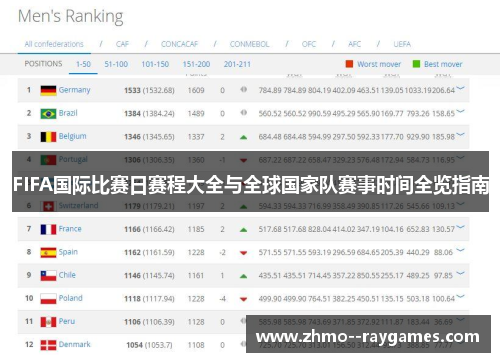The width and height of the screenshot is (500, 362).
Task: Open the OFC confederation tab
Action: (309, 44)
